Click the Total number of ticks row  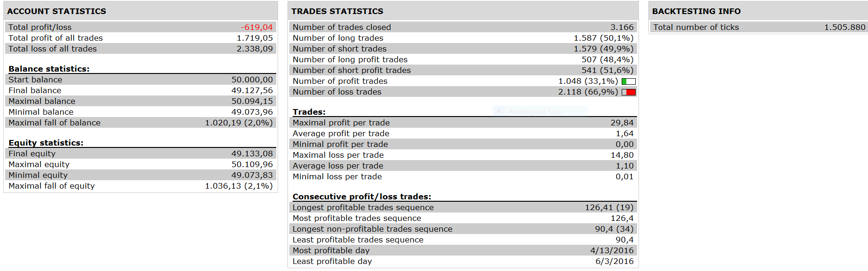point(759,27)
